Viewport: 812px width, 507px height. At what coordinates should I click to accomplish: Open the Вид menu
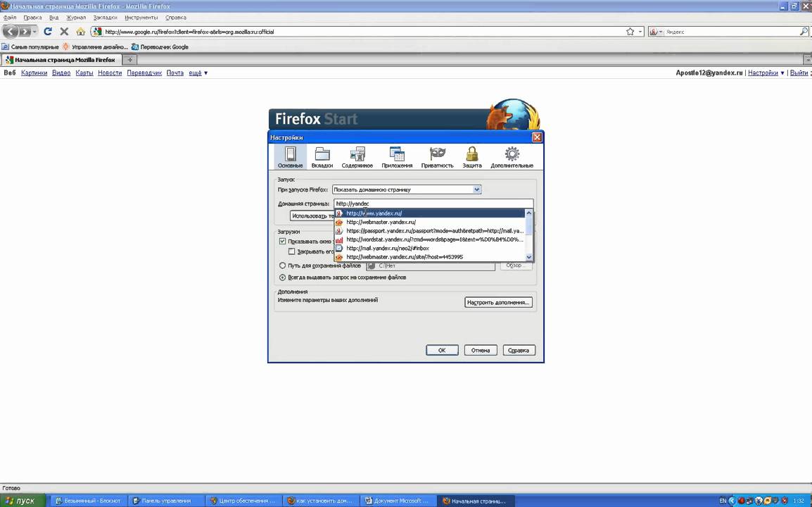tap(54, 18)
